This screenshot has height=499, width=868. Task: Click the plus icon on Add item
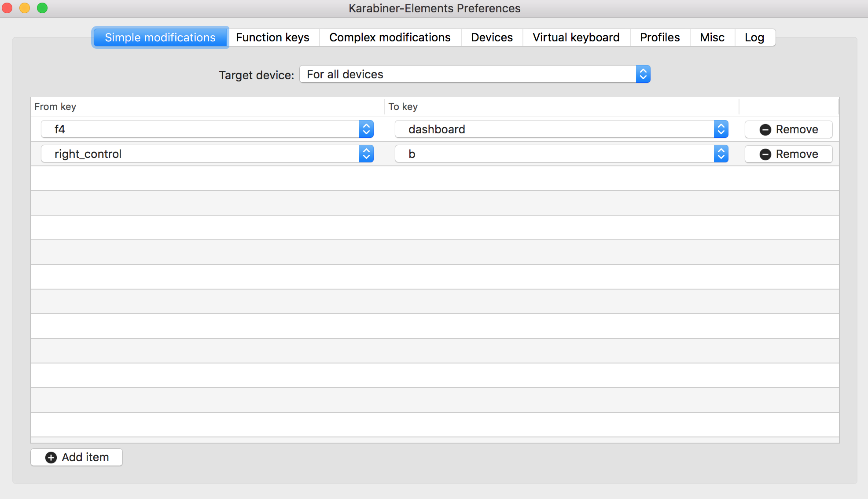pos(51,458)
